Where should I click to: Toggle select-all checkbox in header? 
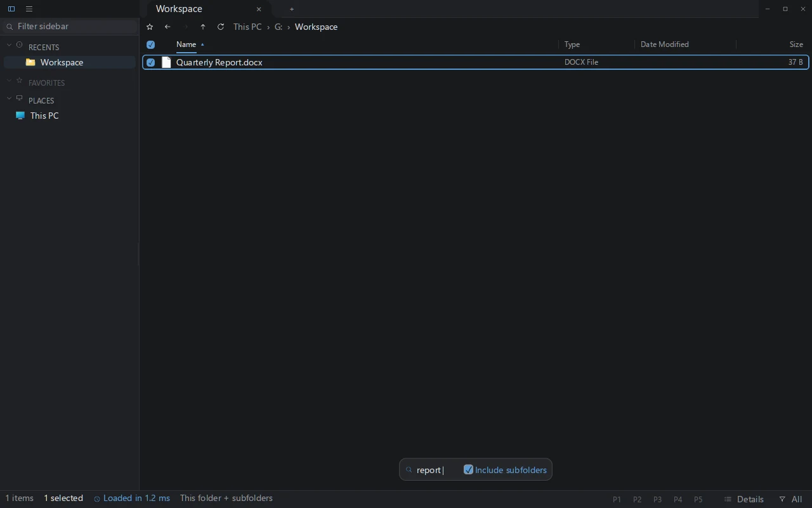(150, 44)
